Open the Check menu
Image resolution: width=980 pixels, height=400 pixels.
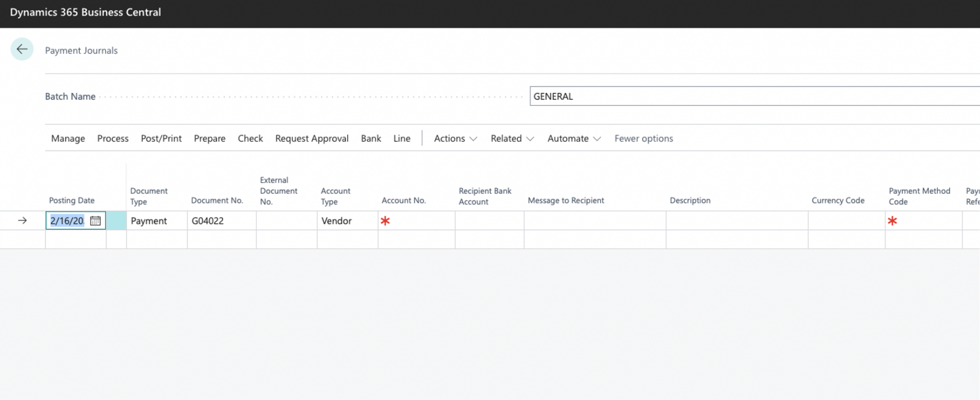[250, 138]
